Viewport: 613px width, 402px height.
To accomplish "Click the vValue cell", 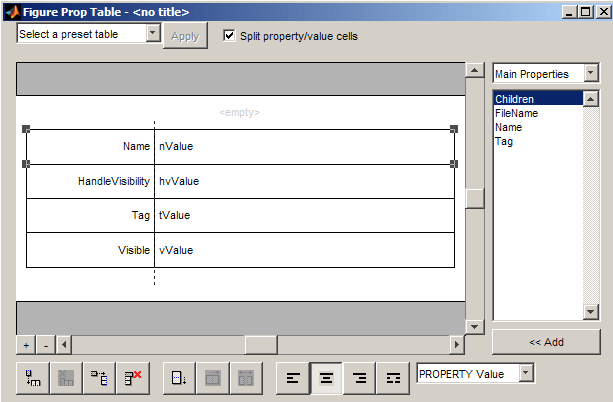I will (305, 250).
